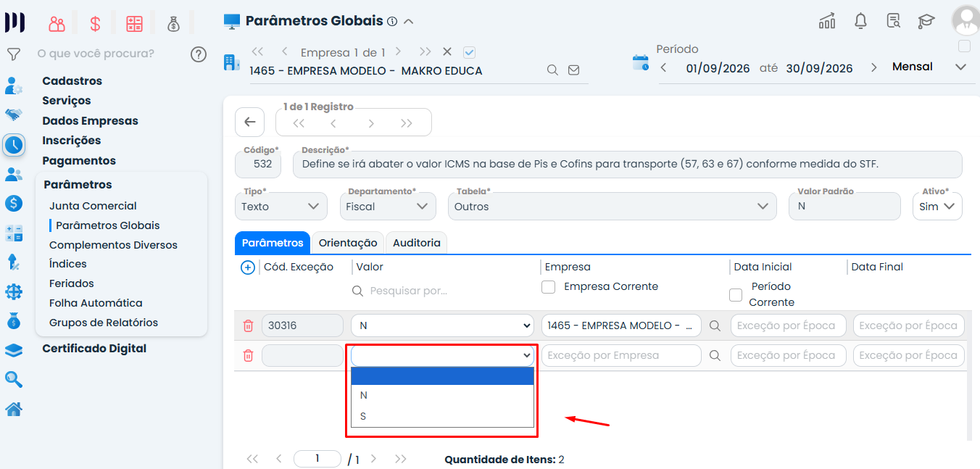Viewport: 980px width, 469px height.
Task: Select the Parâmetros tab
Action: coord(273,243)
